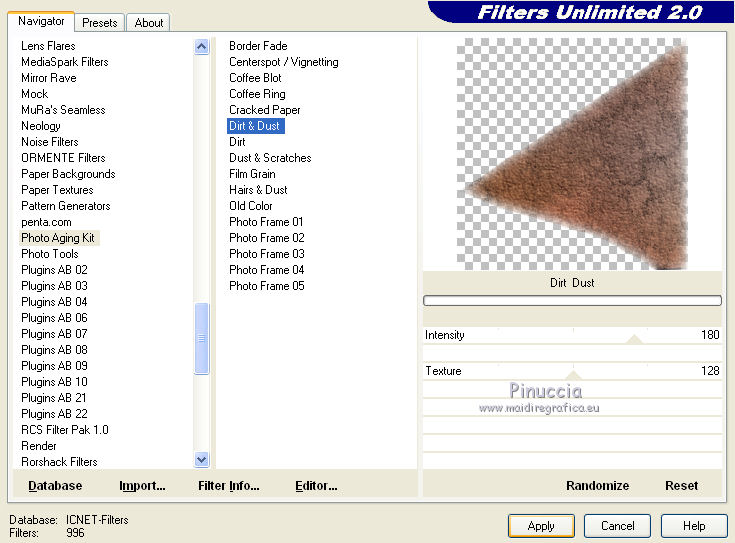Select Photo Tools category

pyautogui.click(x=49, y=254)
